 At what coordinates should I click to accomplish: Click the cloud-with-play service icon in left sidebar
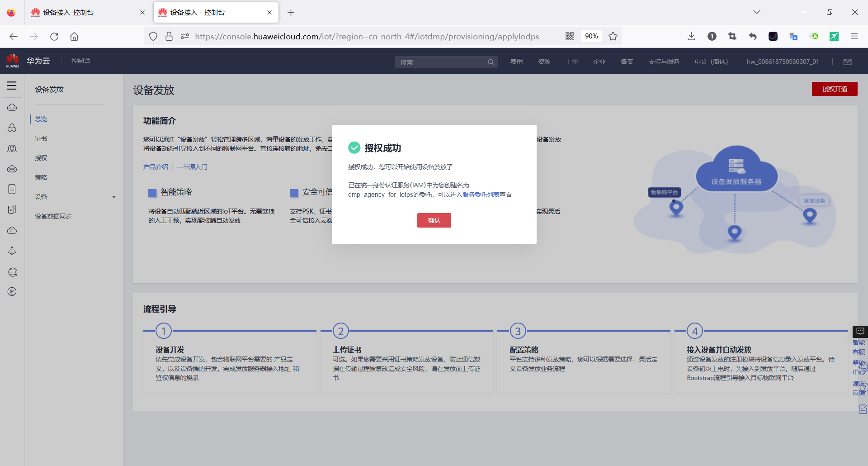12,230
